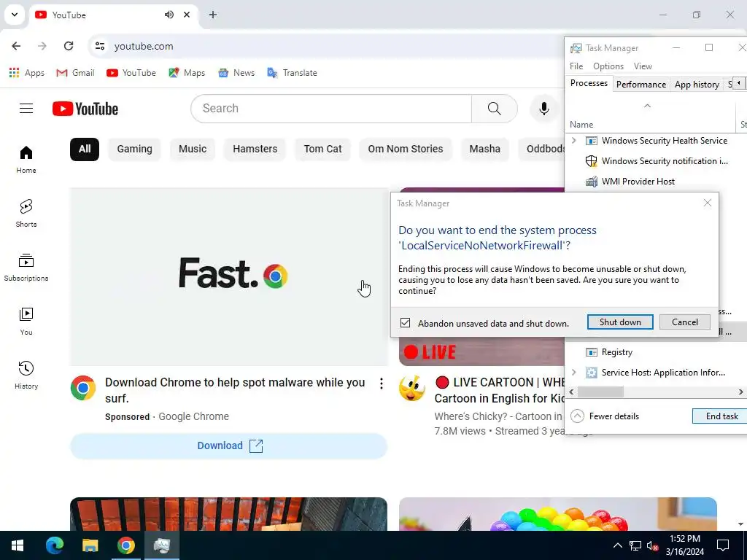Open Shorts in YouTube sidebar
This screenshot has height=560, width=747.
click(x=26, y=214)
